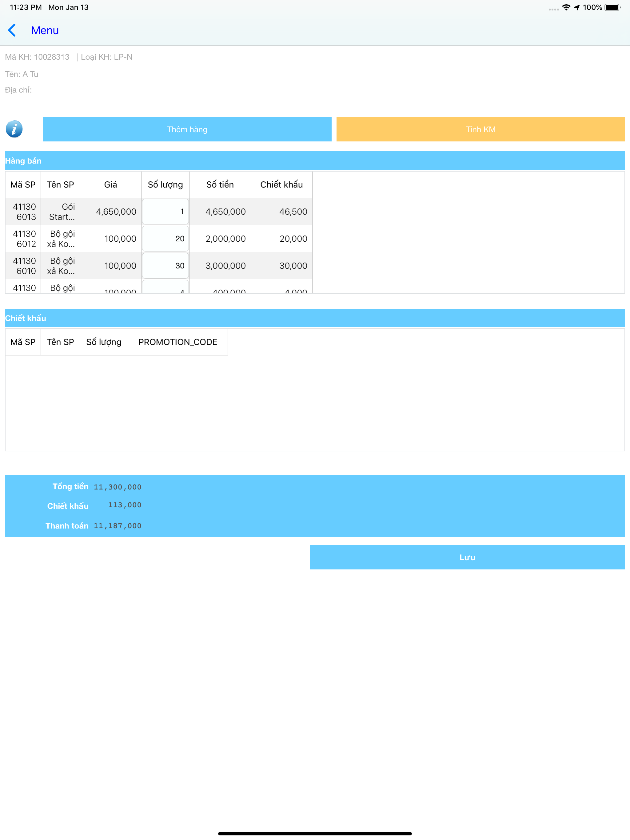Click the home indicator bar
This screenshot has height=840, width=630.
(x=315, y=834)
